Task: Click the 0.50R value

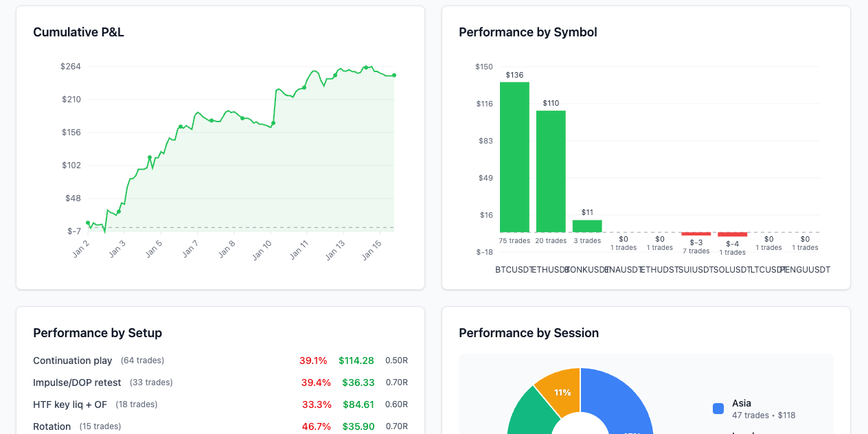Action: tap(396, 361)
